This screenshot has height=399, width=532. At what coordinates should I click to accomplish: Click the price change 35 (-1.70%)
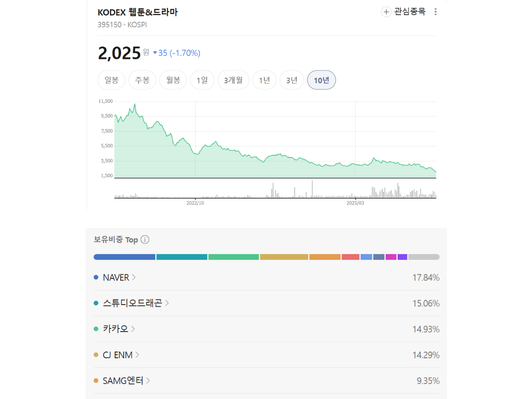tap(176, 53)
